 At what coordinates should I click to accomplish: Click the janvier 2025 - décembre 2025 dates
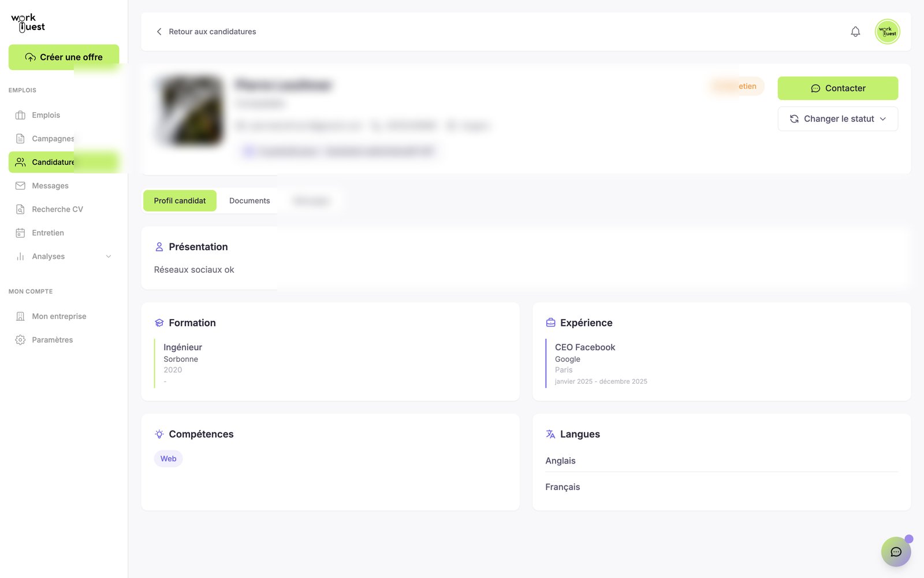pyautogui.click(x=601, y=381)
